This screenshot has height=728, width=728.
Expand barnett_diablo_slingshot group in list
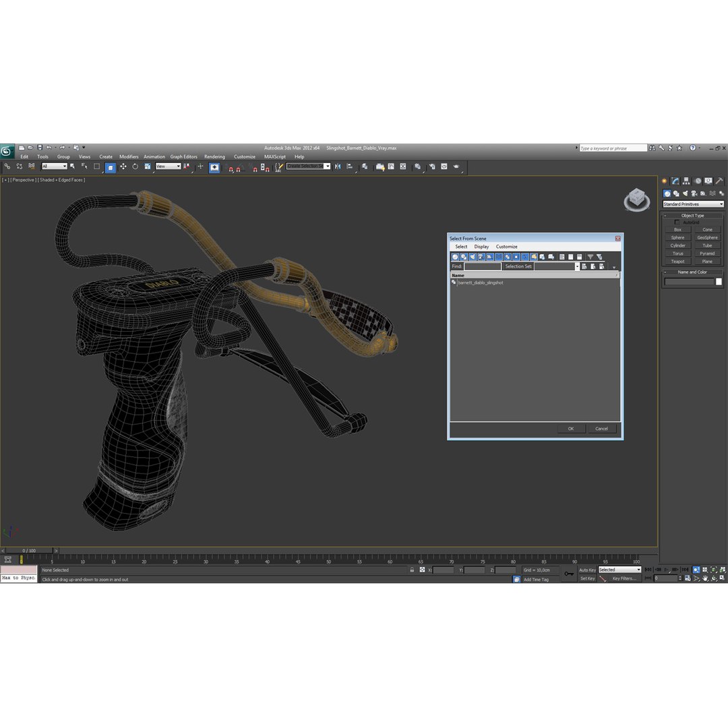454,282
